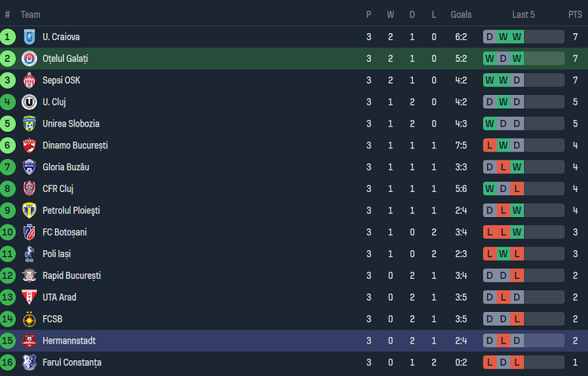
Task: Click the CFR Cluj team crest
Action: coord(29,189)
